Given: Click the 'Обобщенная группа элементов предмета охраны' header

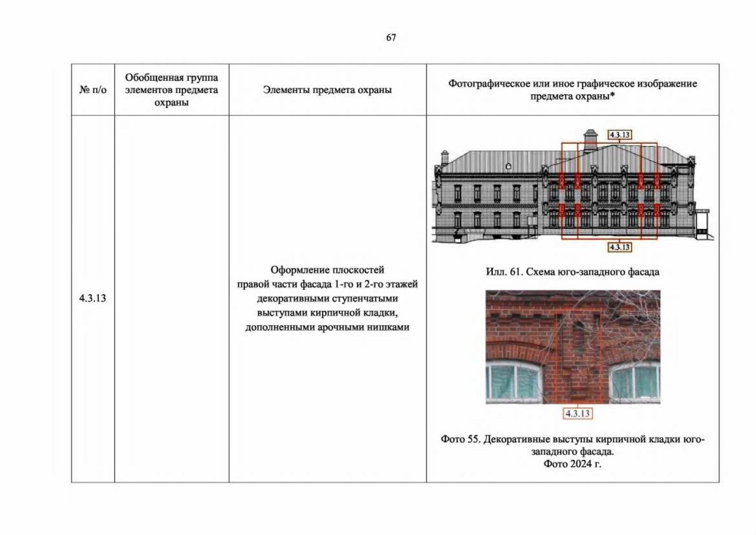Looking at the screenshot, I should (x=172, y=90).
